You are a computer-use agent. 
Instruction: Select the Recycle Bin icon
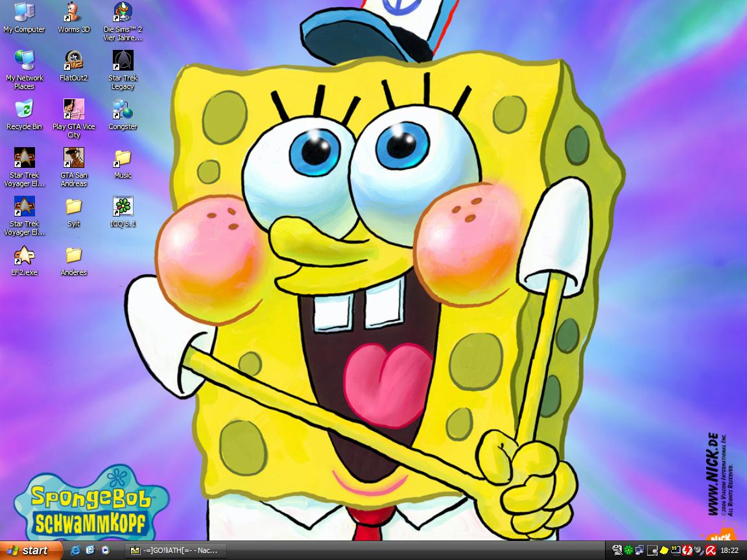click(x=24, y=109)
